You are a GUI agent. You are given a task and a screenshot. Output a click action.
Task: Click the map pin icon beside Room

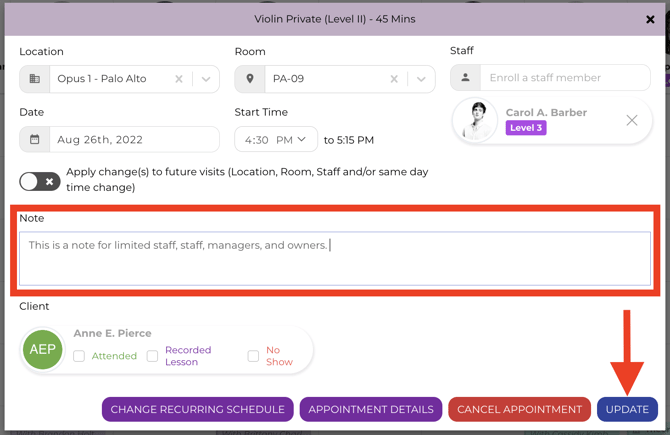point(250,79)
